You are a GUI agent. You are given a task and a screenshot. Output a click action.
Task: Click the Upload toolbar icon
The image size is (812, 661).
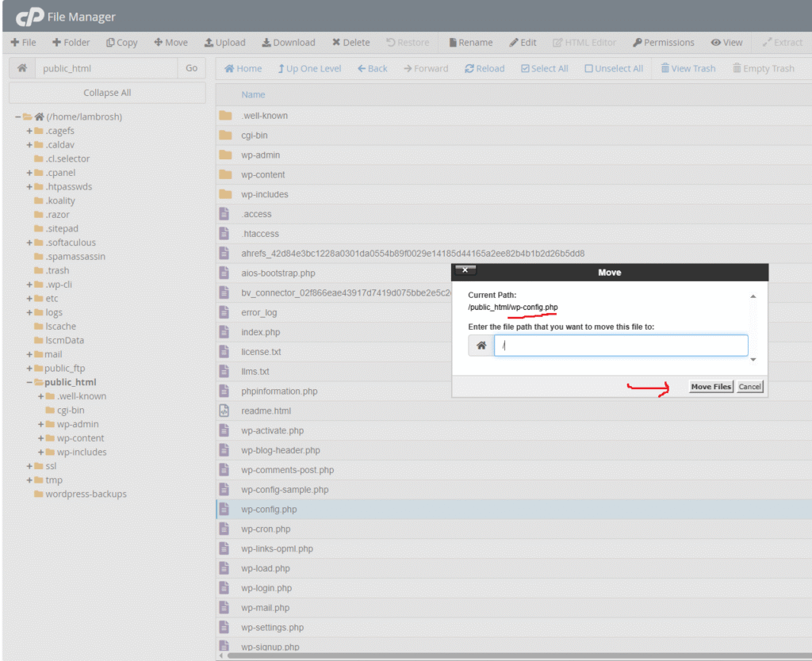point(209,43)
